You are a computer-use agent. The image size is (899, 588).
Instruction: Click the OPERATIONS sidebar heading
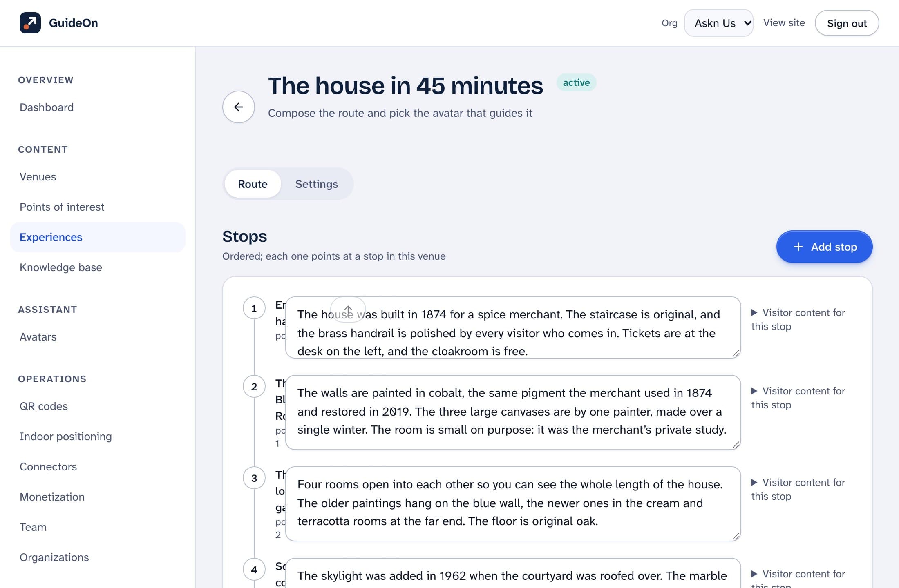52,379
